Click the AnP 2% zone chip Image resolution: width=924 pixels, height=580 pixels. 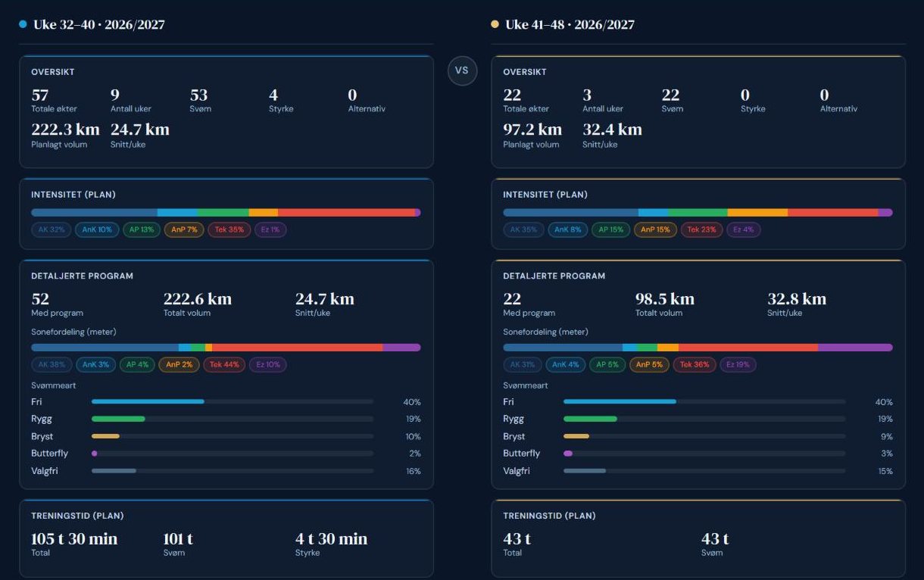[x=179, y=364]
